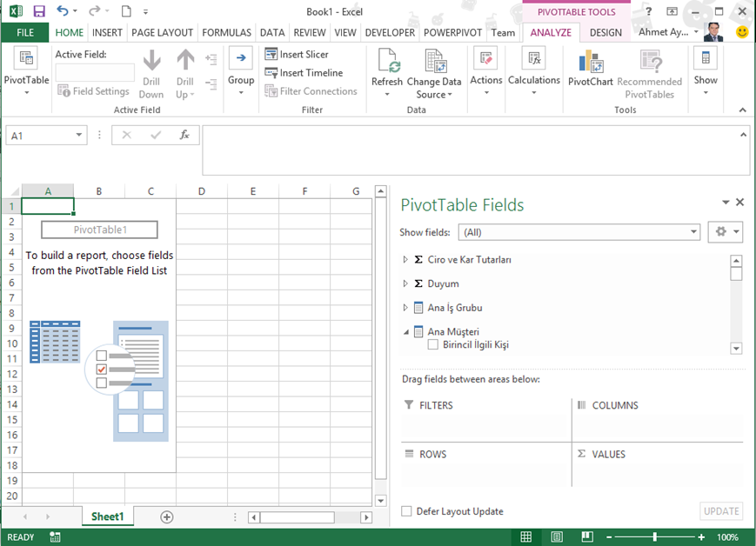Expand the Ana İş Grubu table
The height and width of the screenshot is (546, 756).
[405, 308]
